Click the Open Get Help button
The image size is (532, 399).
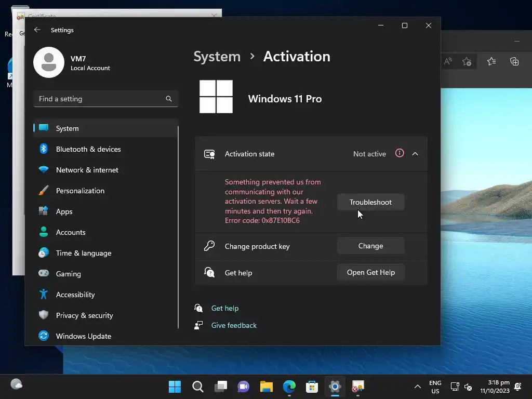[370, 272]
